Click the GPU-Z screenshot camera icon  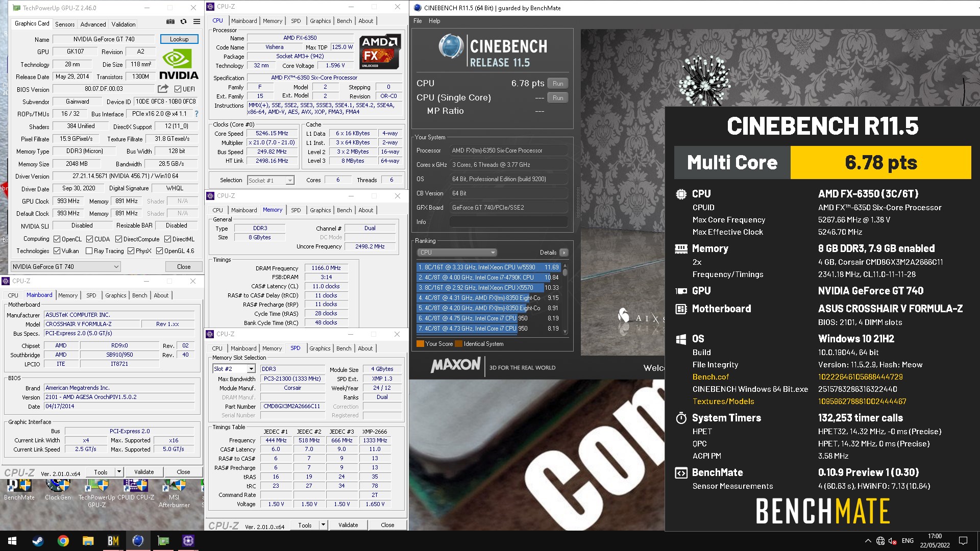170,22
